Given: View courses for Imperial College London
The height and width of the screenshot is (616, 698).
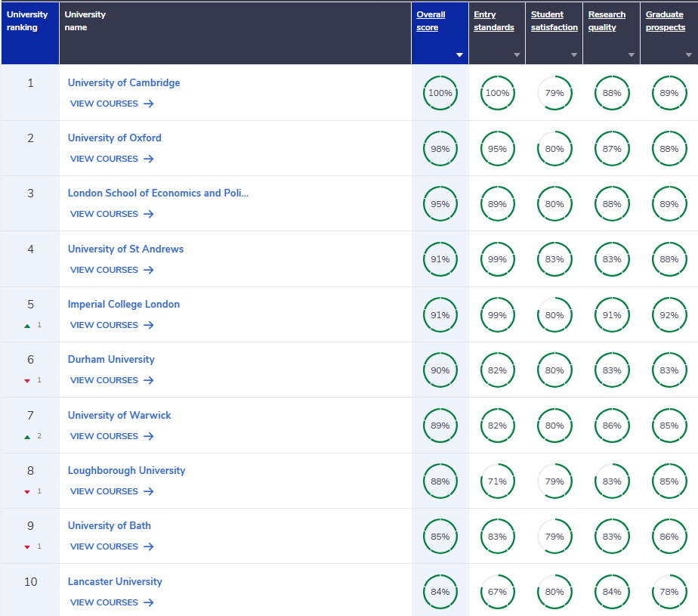Looking at the screenshot, I should coord(112,325).
